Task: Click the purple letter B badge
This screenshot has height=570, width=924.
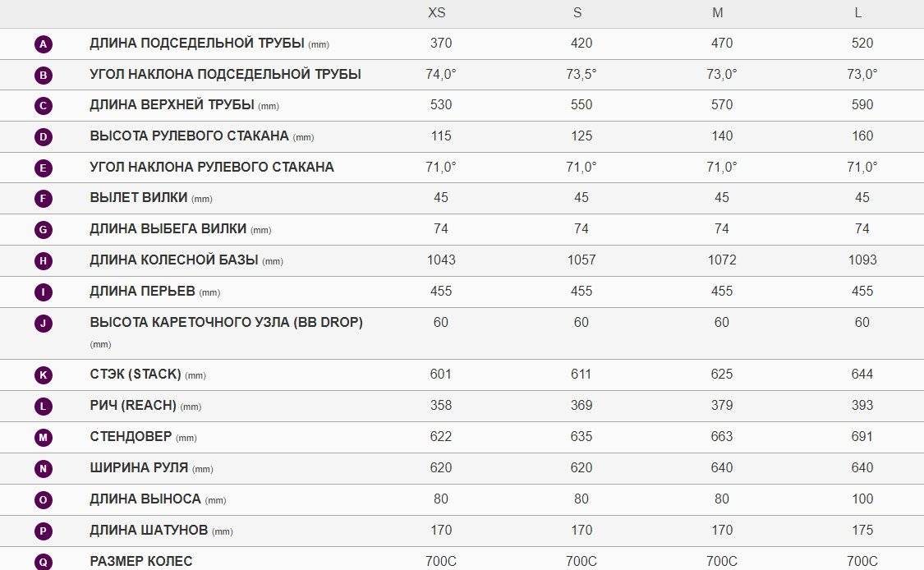Action: click(43, 76)
